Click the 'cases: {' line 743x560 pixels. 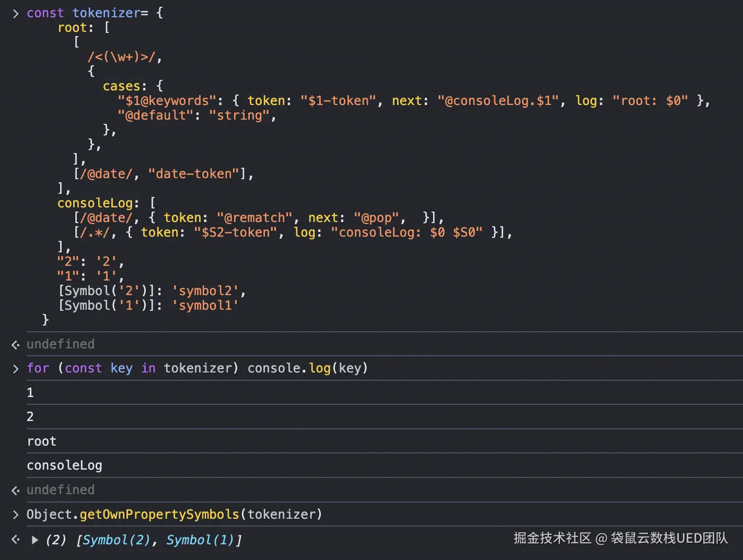(x=133, y=86)
